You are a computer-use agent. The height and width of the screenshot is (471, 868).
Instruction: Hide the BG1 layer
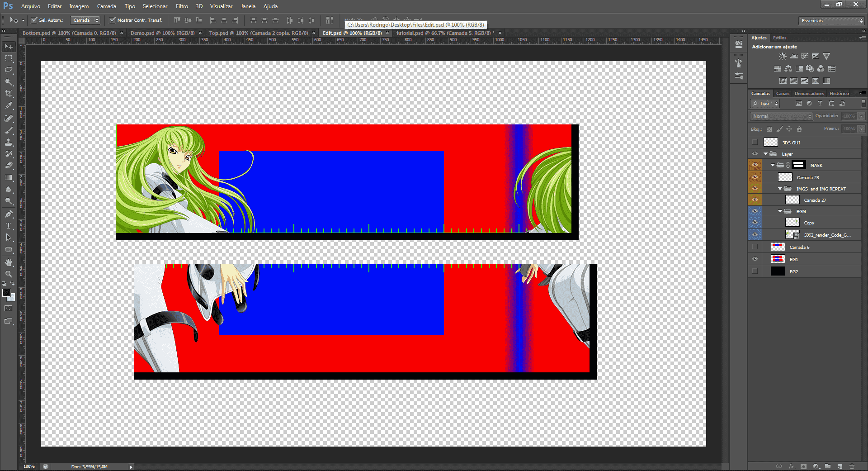[x=755, y=259]
